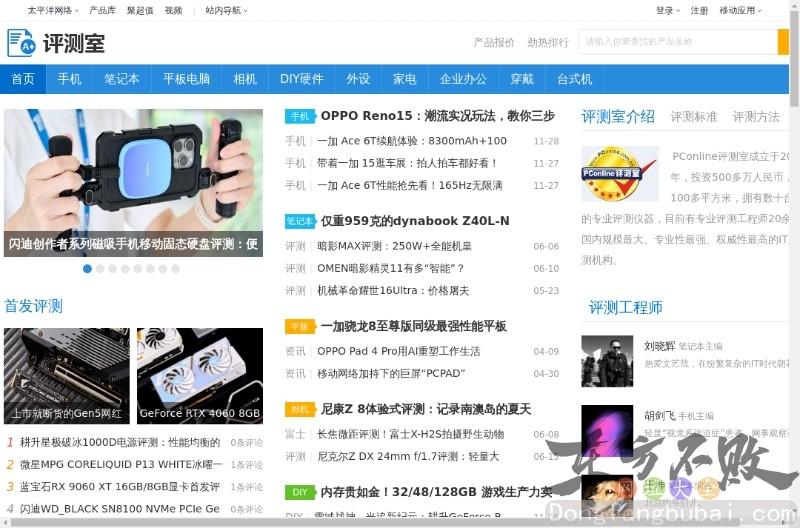Click the orange 平板 category tag
Image resolution: width=800 pixels, height=528 pixels.
(299, 326)
